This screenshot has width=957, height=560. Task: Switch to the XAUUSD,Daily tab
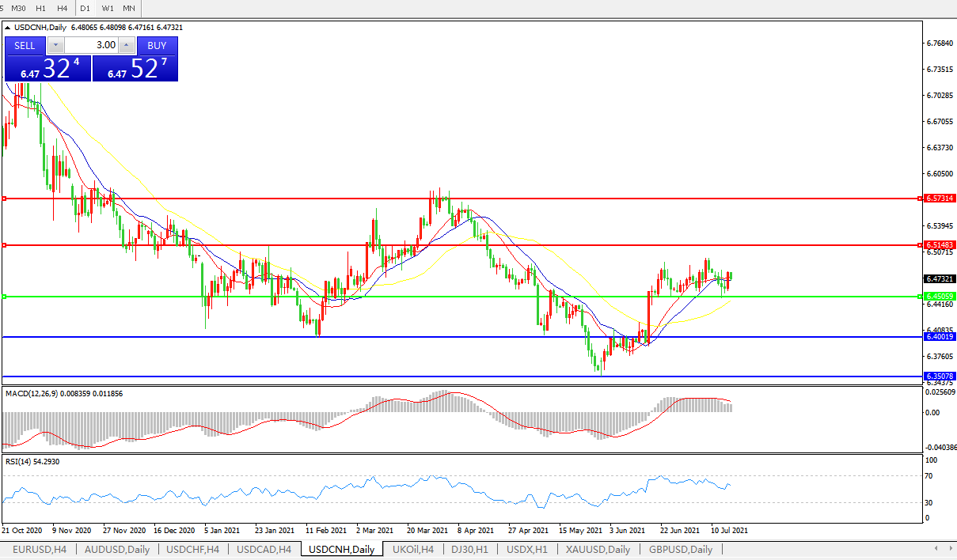[x=598, y=549]
